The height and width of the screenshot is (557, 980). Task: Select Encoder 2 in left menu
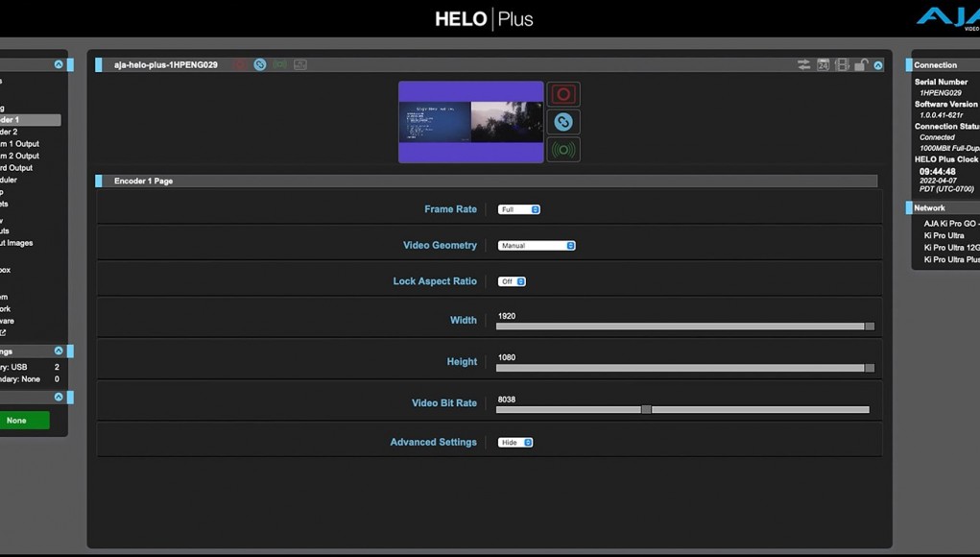tap(9, 132)
